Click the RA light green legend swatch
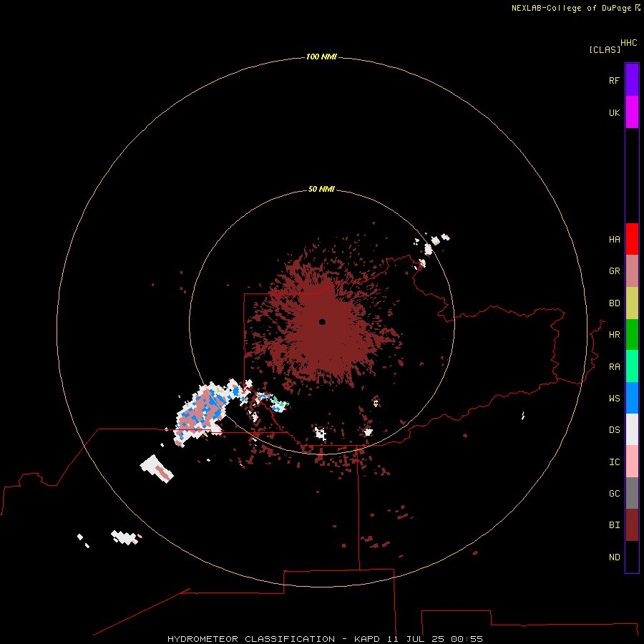The height and width of the screenshot is (644, 644). click(x=632, y=366)
